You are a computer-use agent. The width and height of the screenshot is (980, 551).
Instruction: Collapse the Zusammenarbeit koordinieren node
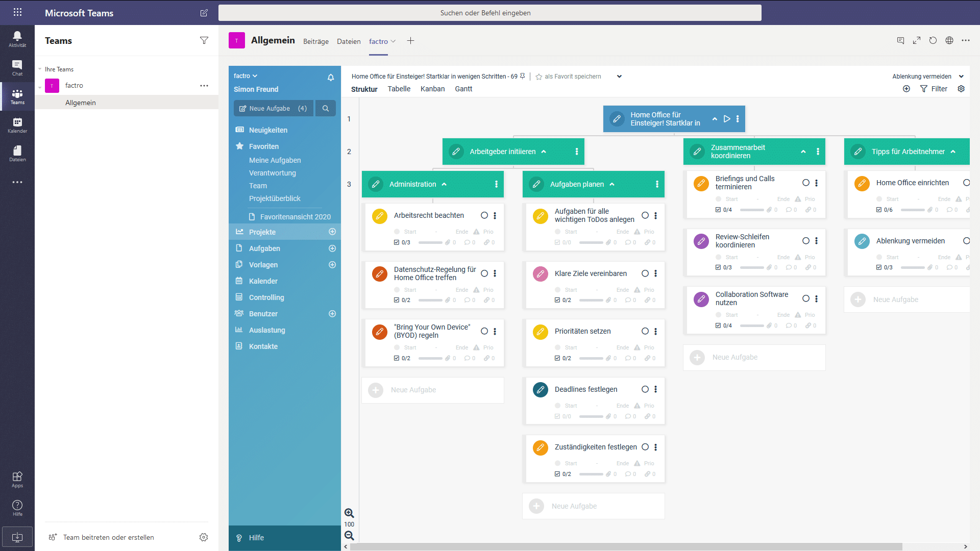pos(803,152)
